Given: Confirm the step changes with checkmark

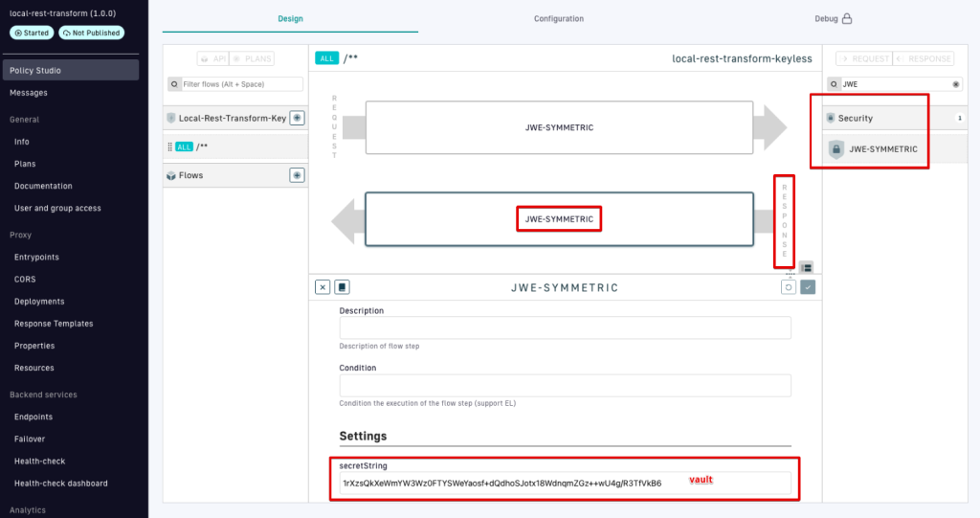Looking at the screenshot, I should click(x=808, y=287).
